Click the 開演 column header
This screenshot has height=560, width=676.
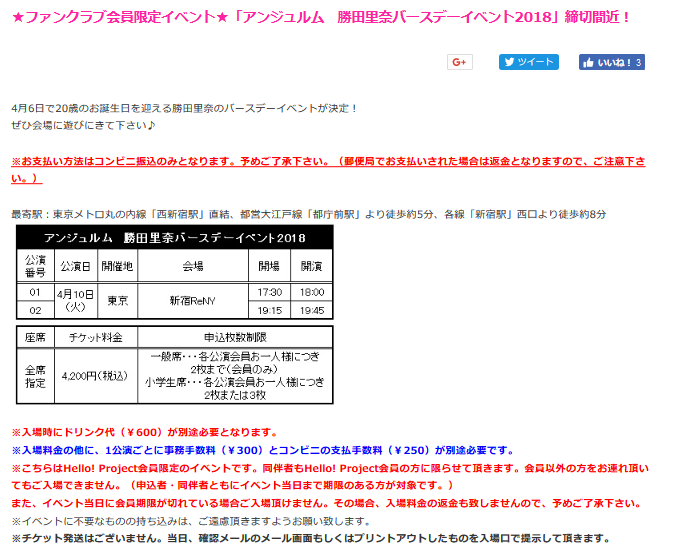click(x=312, y=266)
